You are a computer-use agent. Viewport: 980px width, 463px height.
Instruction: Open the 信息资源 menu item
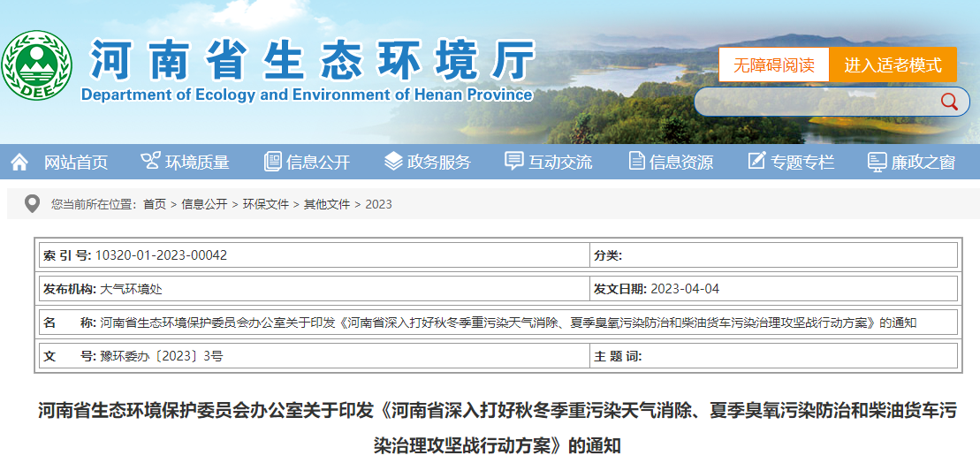click(x=680, y=163)
